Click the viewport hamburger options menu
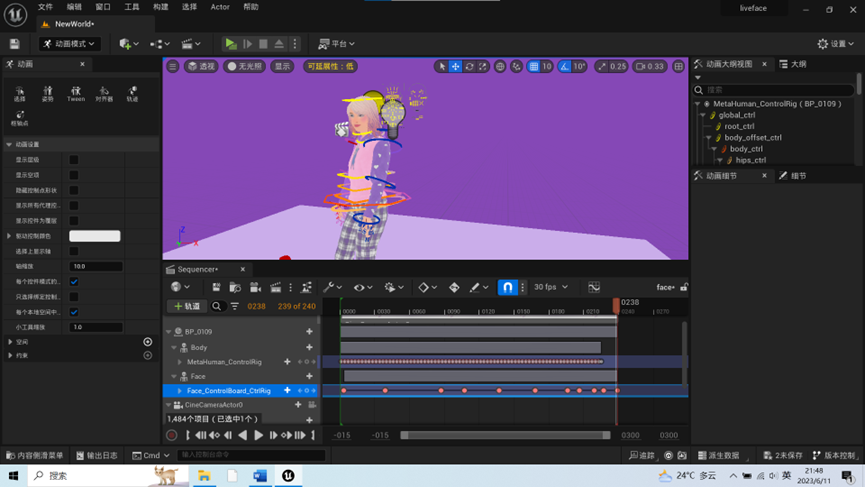The width and height of the screenshot is (865, 487). [x=173, y=66]
